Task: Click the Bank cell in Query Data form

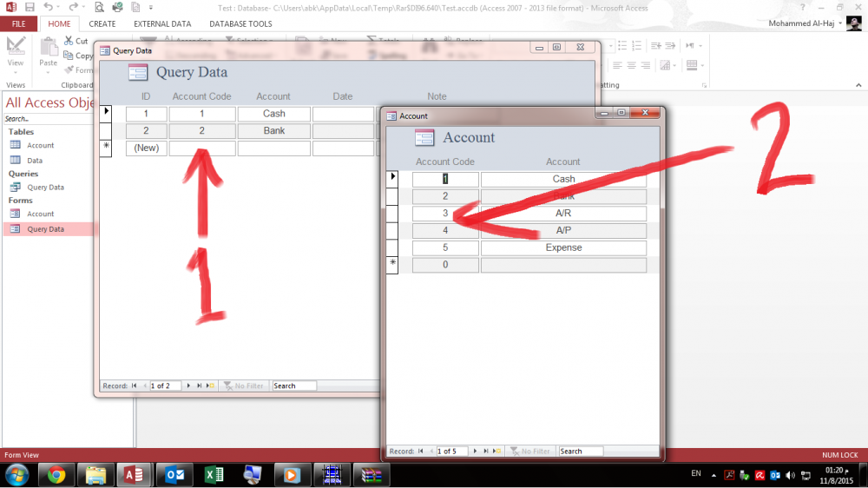Action: (x=274, y=131)
